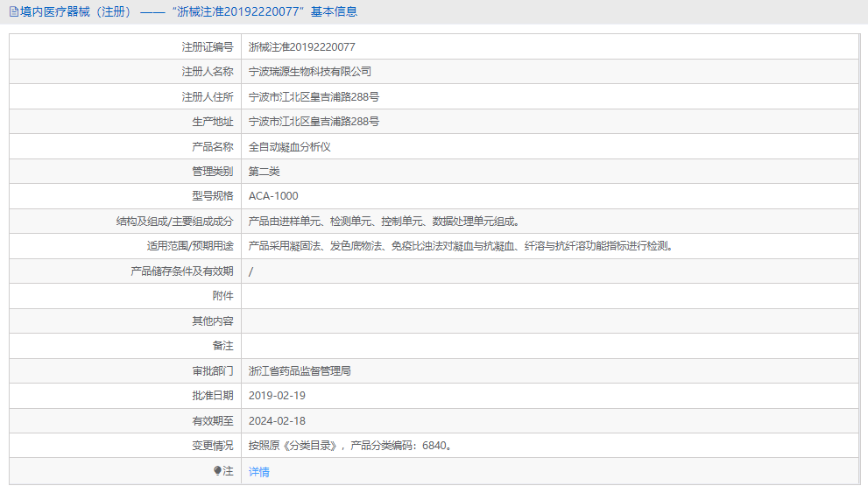Viewport: 868px width, 493px height.
Task: Click the 其他内容 label
Action: (213, 320)
